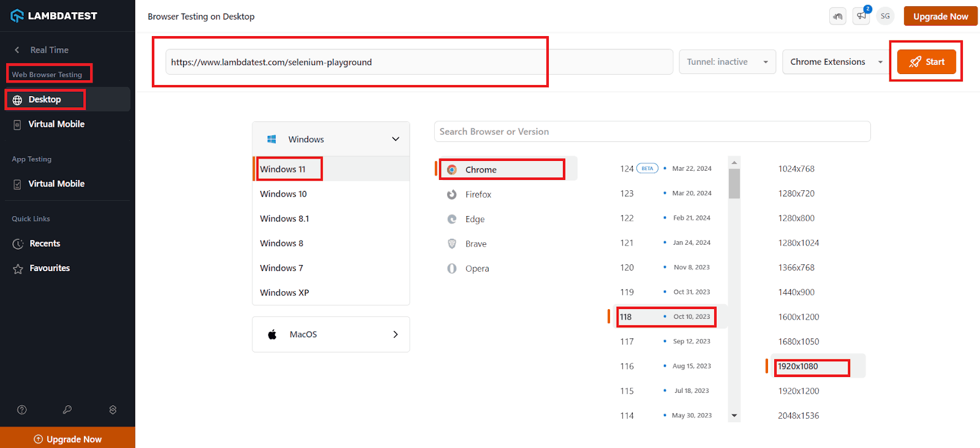
Task: Choose Chrome version 114
Action: click(x=666, y=416)
